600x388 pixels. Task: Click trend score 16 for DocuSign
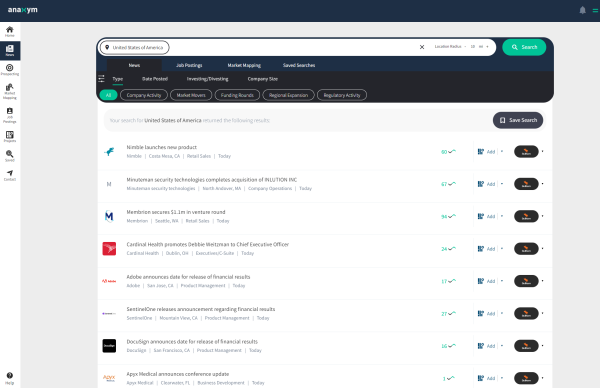coord(448,346)
